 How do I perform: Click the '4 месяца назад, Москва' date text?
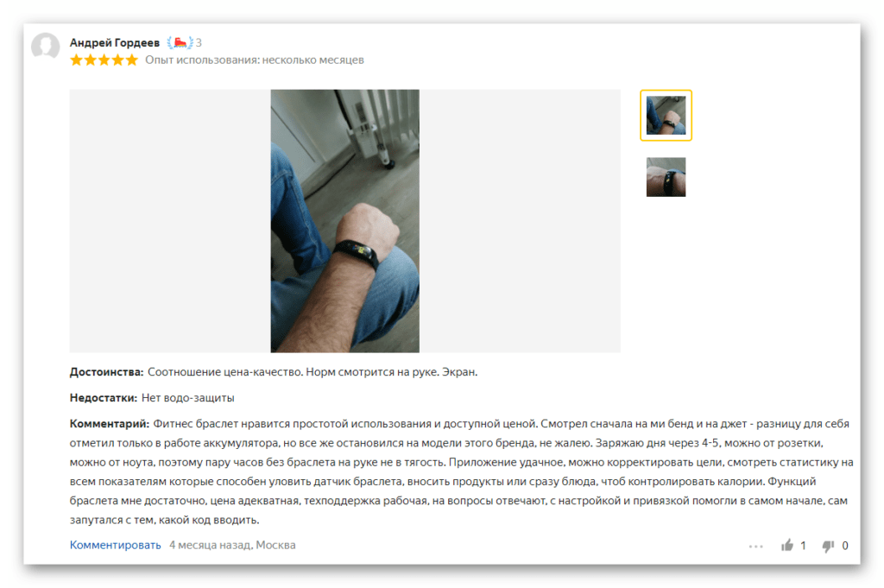click(232, 545)
